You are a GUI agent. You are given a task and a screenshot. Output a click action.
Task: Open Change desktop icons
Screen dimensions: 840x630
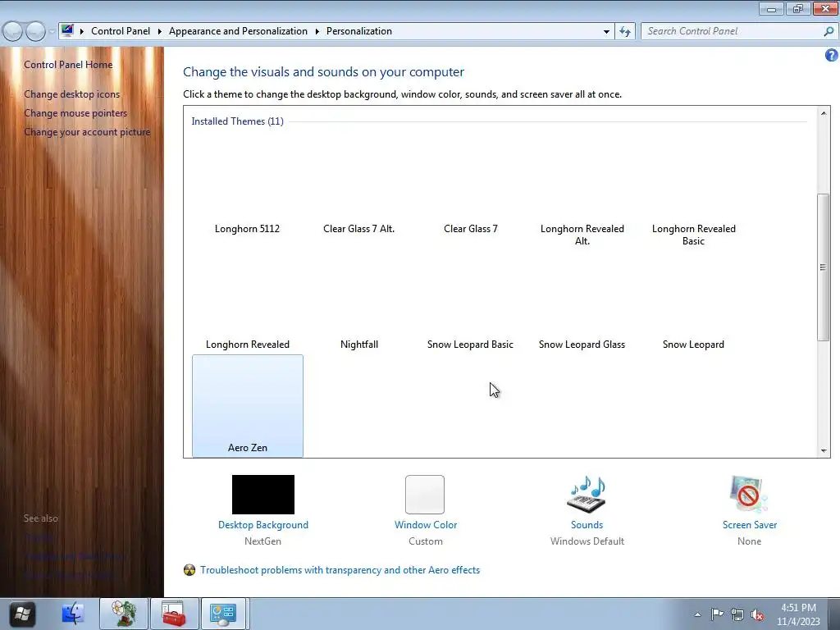pos(72,94)
